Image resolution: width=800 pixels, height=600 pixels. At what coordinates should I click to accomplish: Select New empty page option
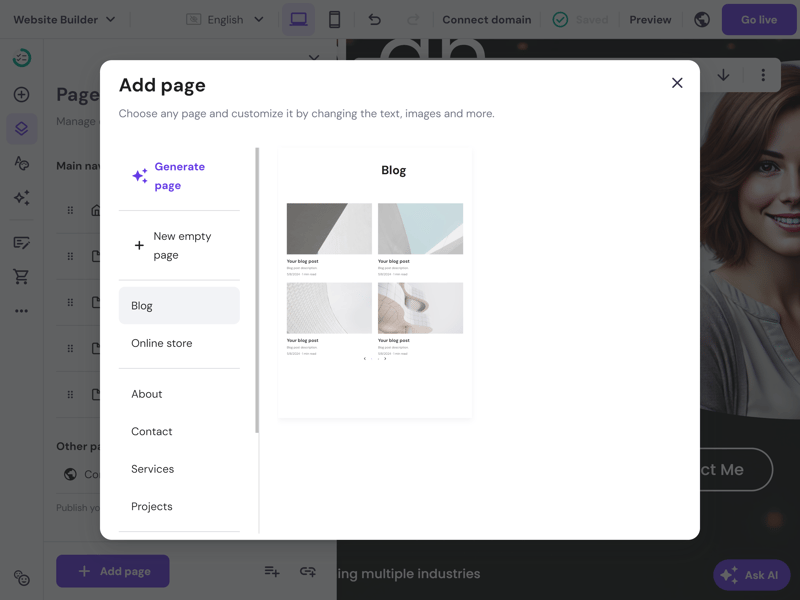[179, 245]
